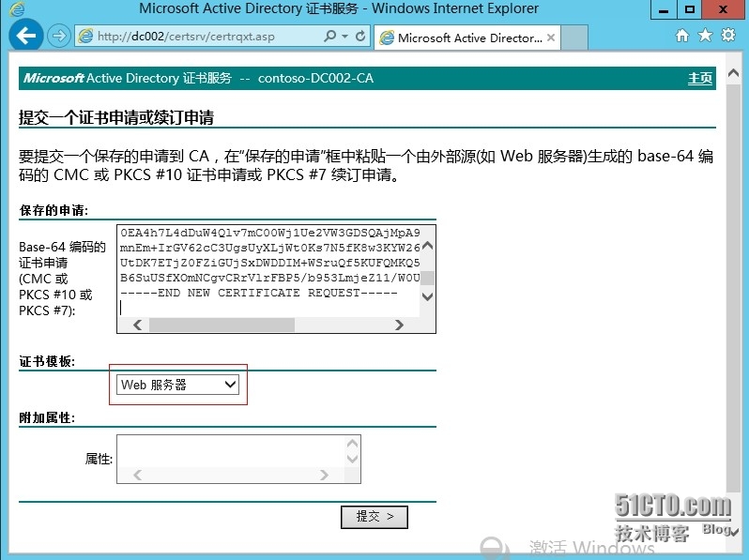Click the 证书模板 section label

47,362
